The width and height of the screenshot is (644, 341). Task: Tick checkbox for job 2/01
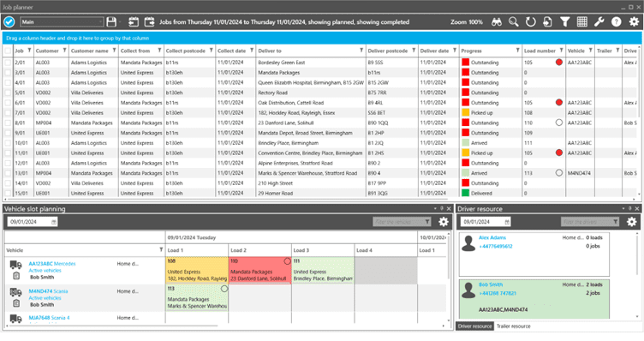(x=8, y=63)
